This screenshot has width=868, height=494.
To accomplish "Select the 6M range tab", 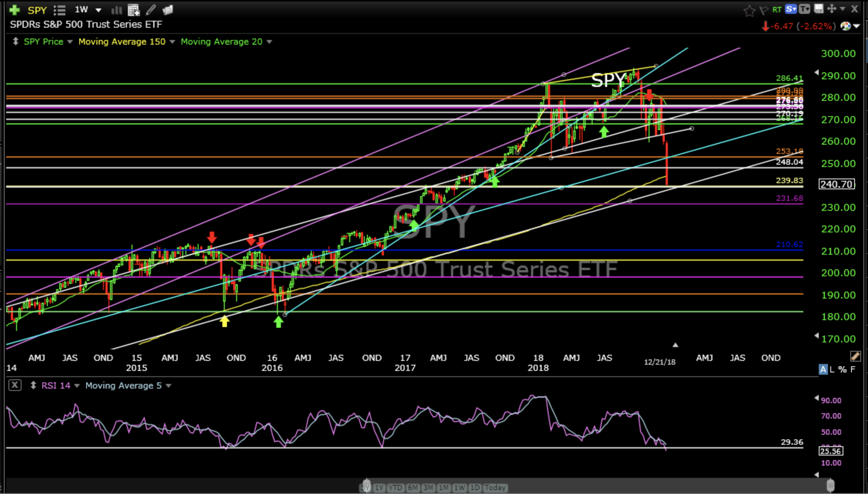I will click(412, 487).
